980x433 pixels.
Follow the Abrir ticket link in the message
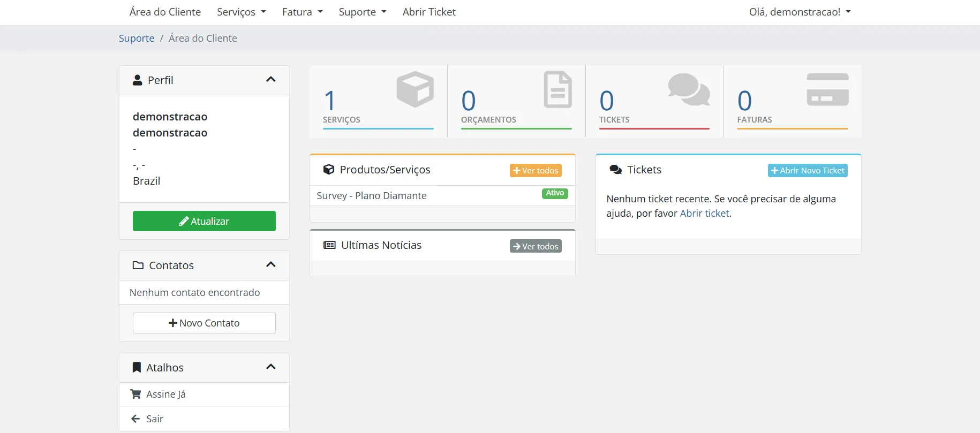tap(704, 214)
